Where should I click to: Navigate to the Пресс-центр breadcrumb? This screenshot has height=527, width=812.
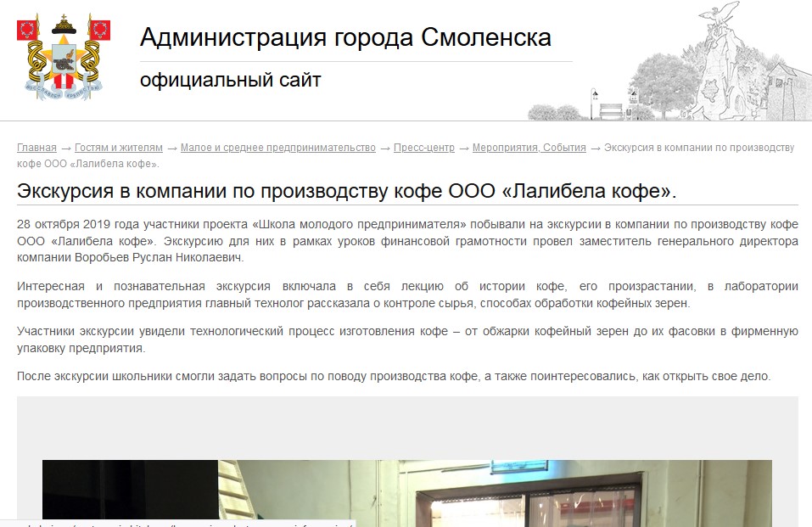(x=424, y=148)
